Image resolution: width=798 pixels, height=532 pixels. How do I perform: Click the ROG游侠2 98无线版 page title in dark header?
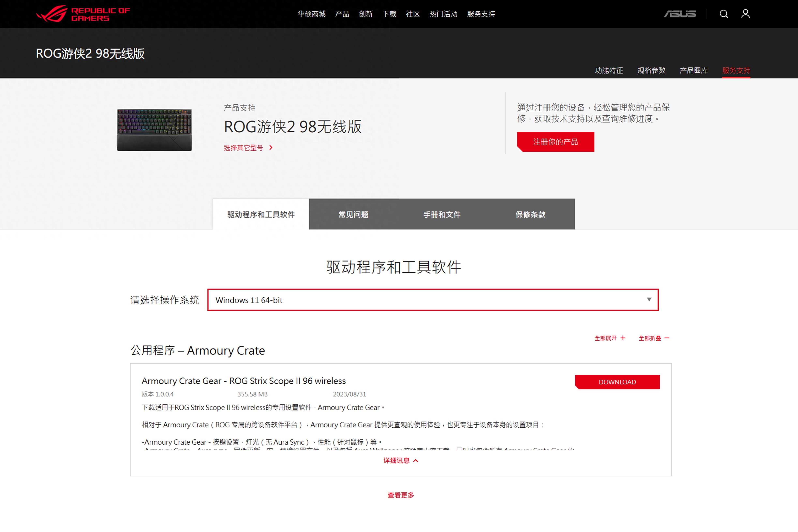pyautogui.click(x=90, y=54)
